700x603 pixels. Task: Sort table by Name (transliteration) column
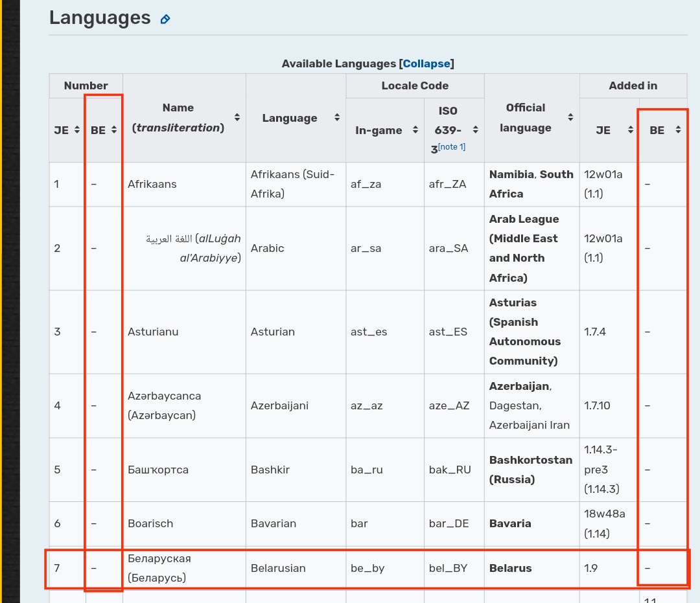pyautogui.click(x=237, y=118)
